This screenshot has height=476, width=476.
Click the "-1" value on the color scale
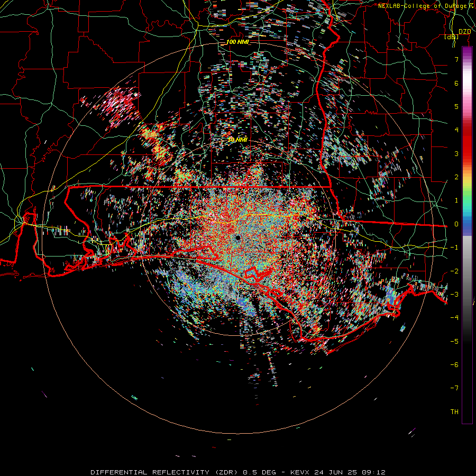[x=454, y=248]
